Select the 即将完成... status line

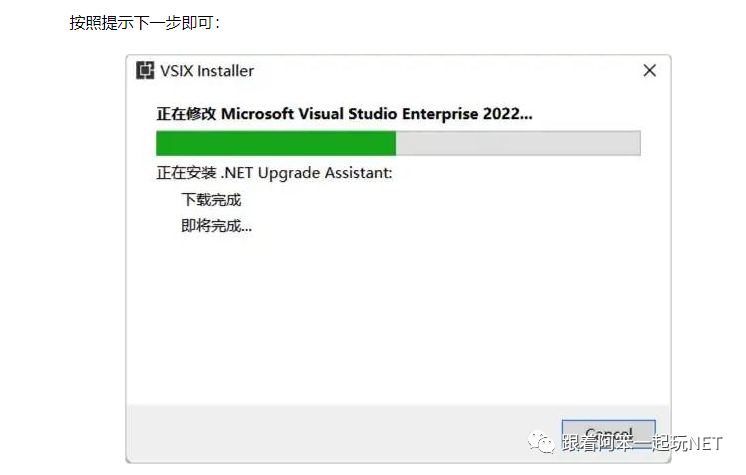[x=216, y=226]
